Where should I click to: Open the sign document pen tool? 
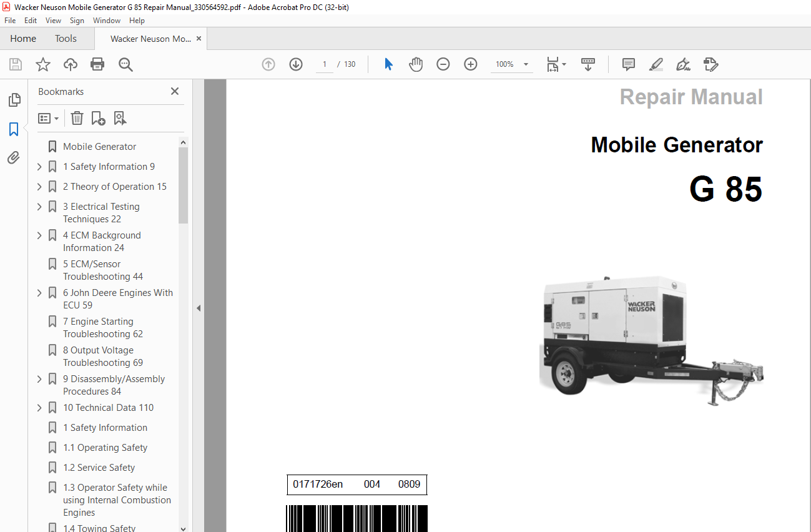683,64
